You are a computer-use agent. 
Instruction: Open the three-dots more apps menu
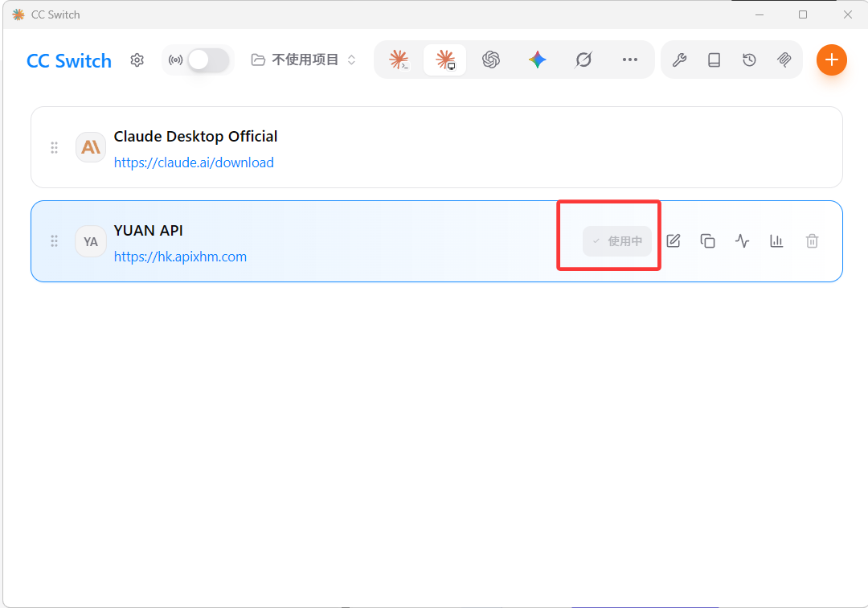(629, 60)
